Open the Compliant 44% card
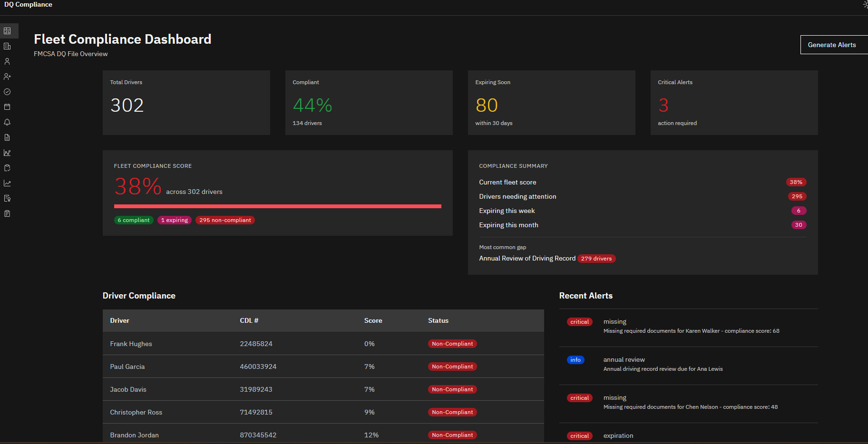Image resolution: width=868 pixels, height=444 pixels. pos(369,103)
